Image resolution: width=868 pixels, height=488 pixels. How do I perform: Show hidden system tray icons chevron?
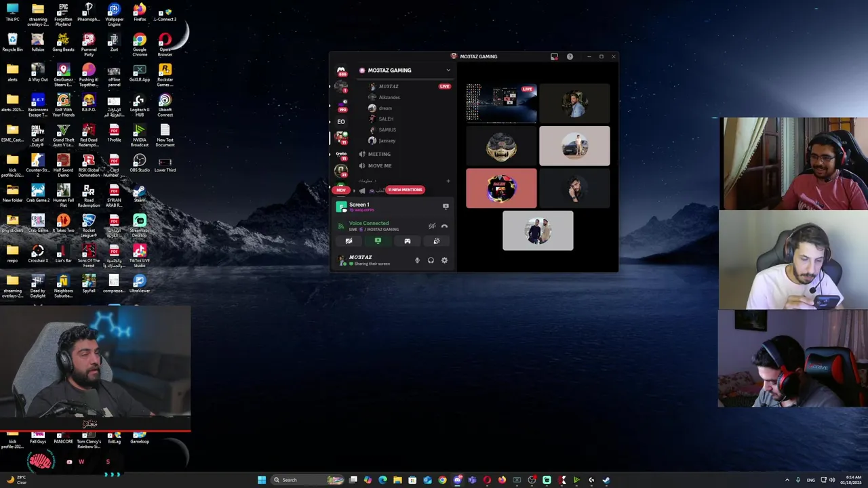point(787,480)
